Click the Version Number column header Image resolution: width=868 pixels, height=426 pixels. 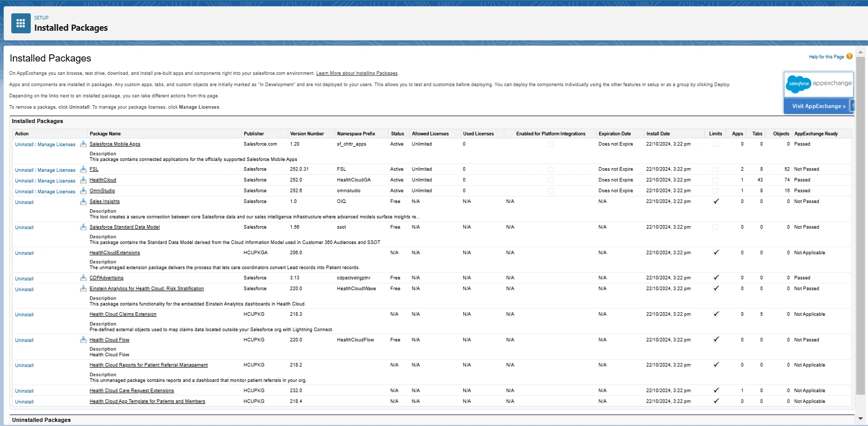[307, 134]
